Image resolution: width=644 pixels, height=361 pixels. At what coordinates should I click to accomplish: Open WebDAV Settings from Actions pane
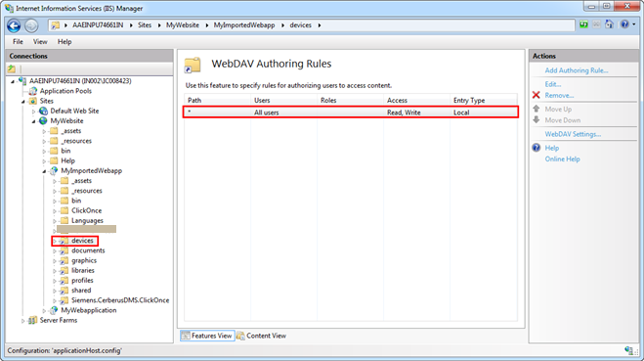(x=573, y=134)
